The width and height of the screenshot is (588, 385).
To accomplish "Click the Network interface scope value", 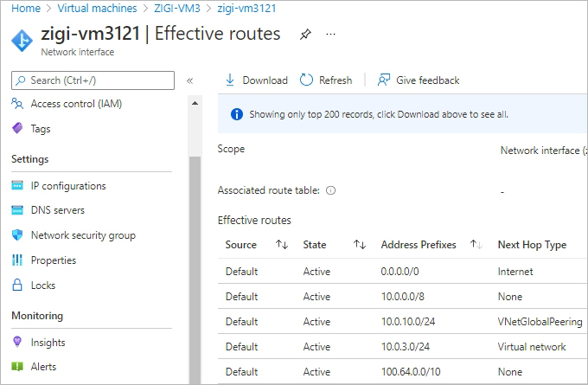I will point(544,151).
